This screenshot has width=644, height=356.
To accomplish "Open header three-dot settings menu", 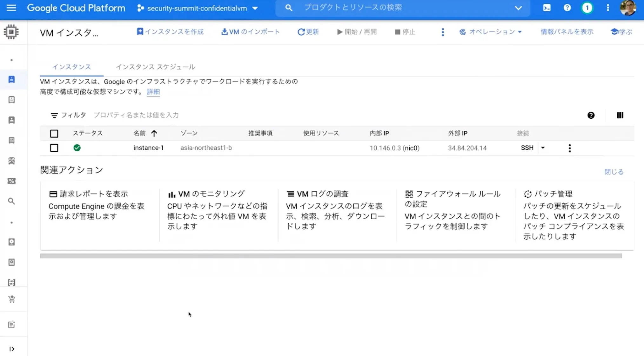I will (608, 8).
